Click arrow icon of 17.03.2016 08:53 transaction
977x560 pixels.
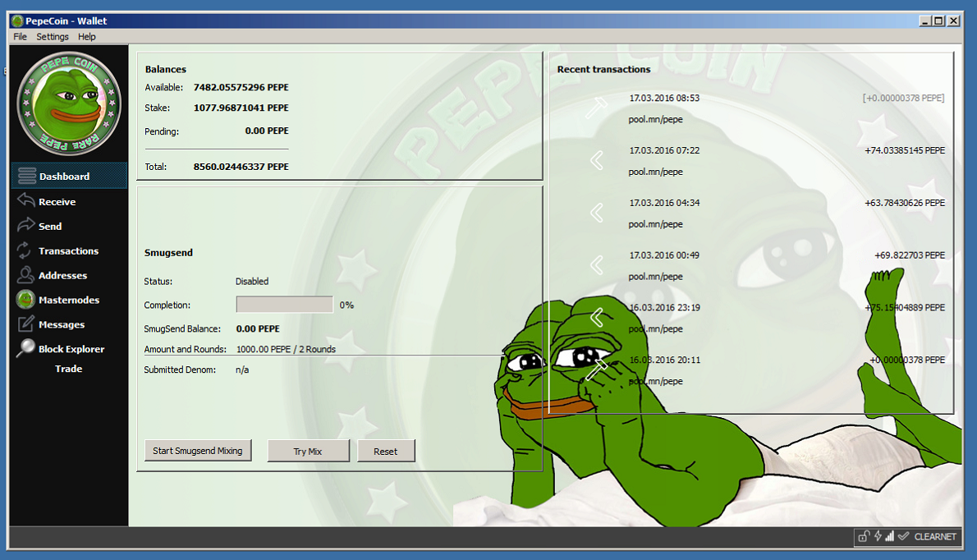pyautogui.click(x=596, y=108)
